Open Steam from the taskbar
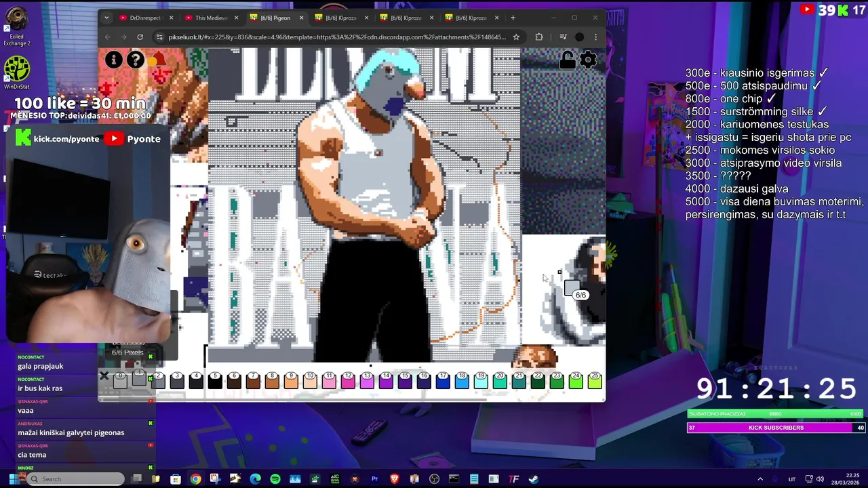The height and width of the screenshot is (488, 868). click(534, 479)
